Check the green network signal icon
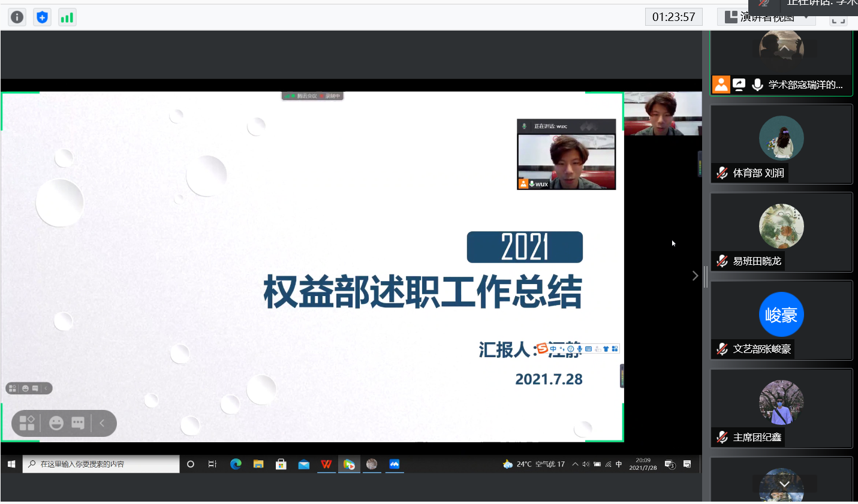 pos(67,17)
